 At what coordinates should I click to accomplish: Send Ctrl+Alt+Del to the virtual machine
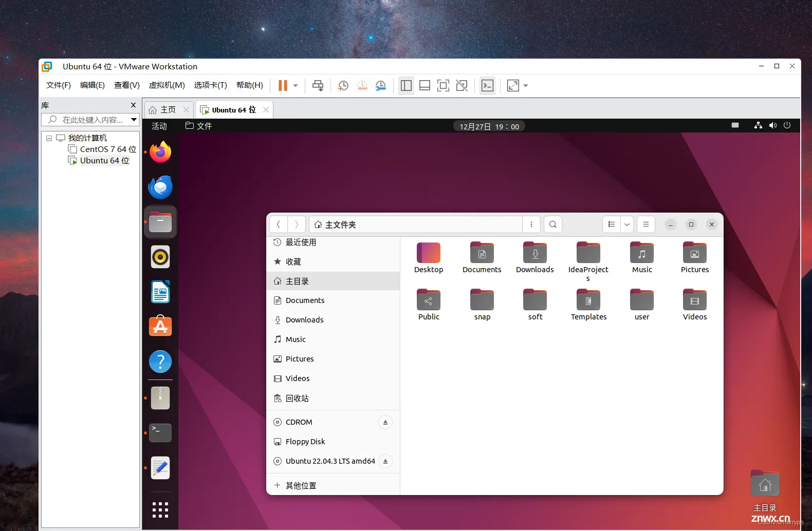point(318,86)
